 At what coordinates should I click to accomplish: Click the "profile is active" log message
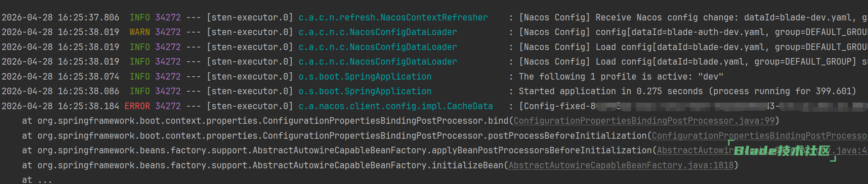[621, 77]
